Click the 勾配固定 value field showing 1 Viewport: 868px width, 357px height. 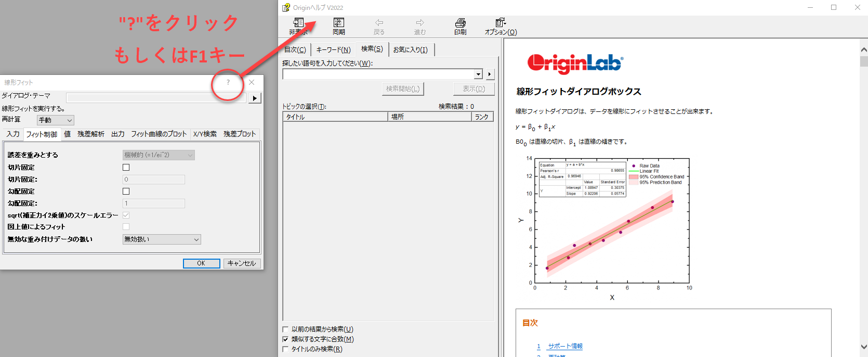pos(154,203)
